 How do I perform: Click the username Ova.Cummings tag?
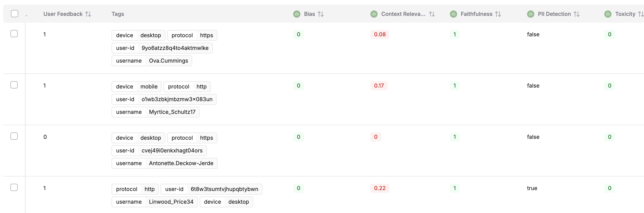pyautogui.click(x=151, y=61)
